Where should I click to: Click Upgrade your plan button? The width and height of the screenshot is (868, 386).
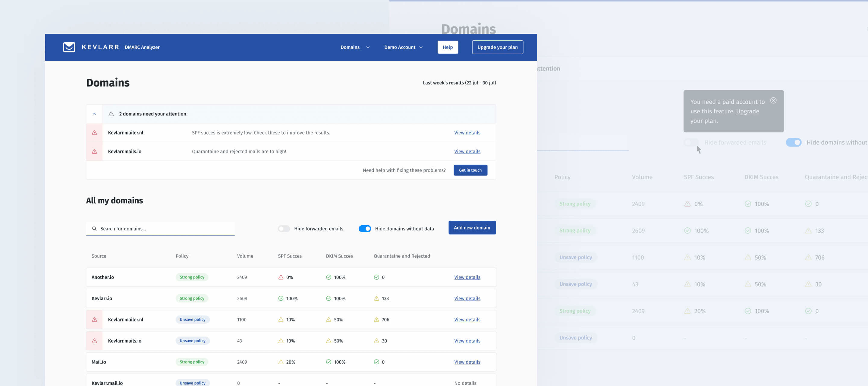497,47
